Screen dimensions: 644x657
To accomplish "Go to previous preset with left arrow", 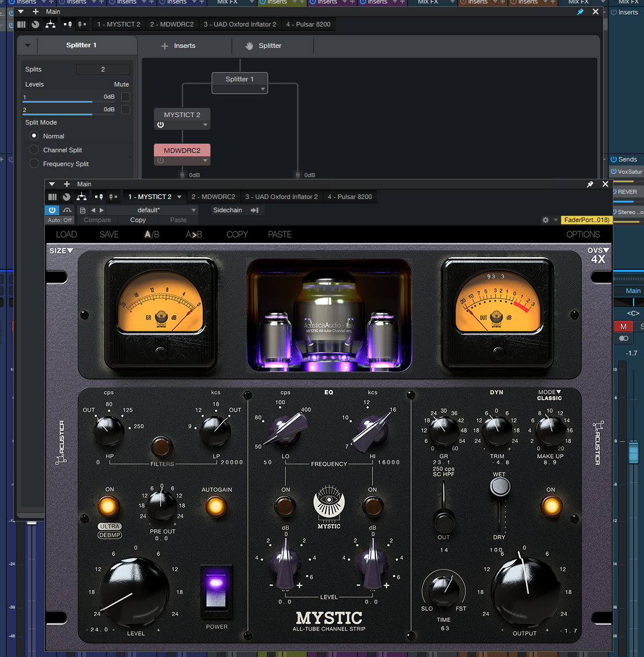I will 93,211.
